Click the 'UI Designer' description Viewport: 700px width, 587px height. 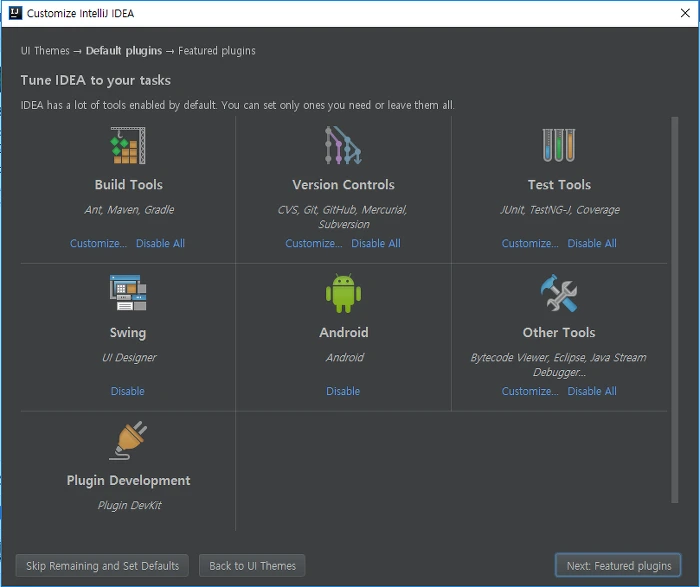129,358
